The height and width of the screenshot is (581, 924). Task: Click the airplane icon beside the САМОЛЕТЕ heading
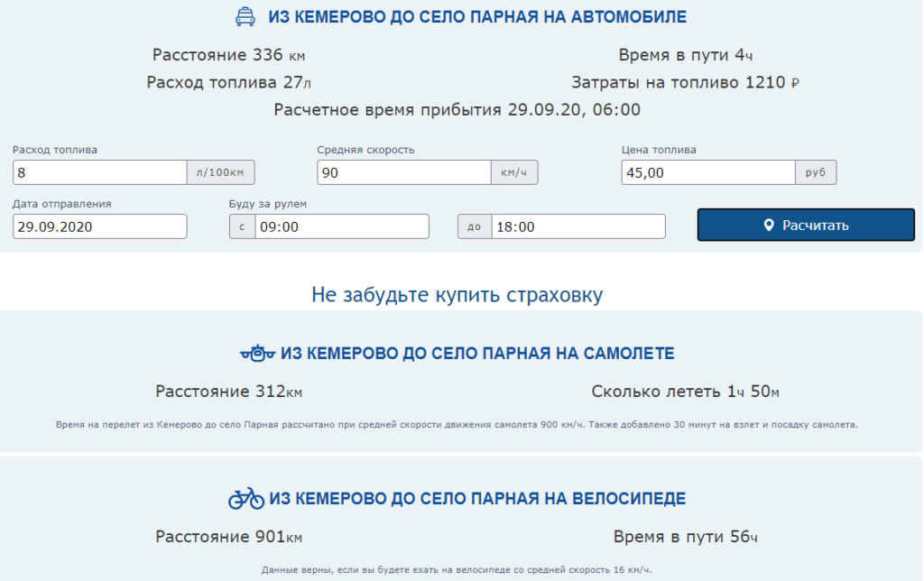(258, 354)
